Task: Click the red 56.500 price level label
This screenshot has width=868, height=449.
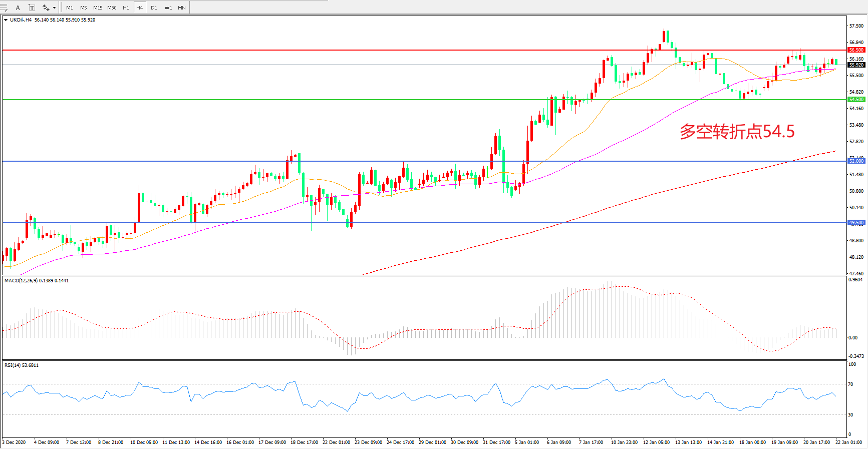Action: click(x=856, y=50)
